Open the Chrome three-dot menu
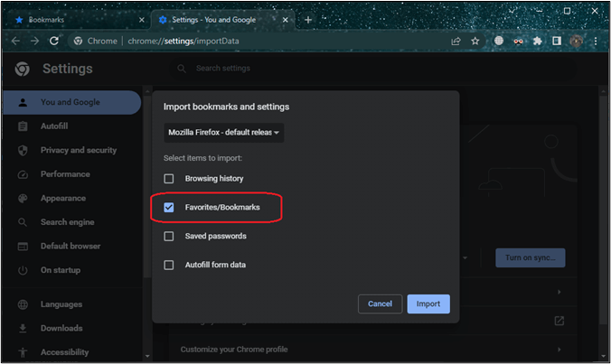 pyautogui.click(x=595, y=41)
